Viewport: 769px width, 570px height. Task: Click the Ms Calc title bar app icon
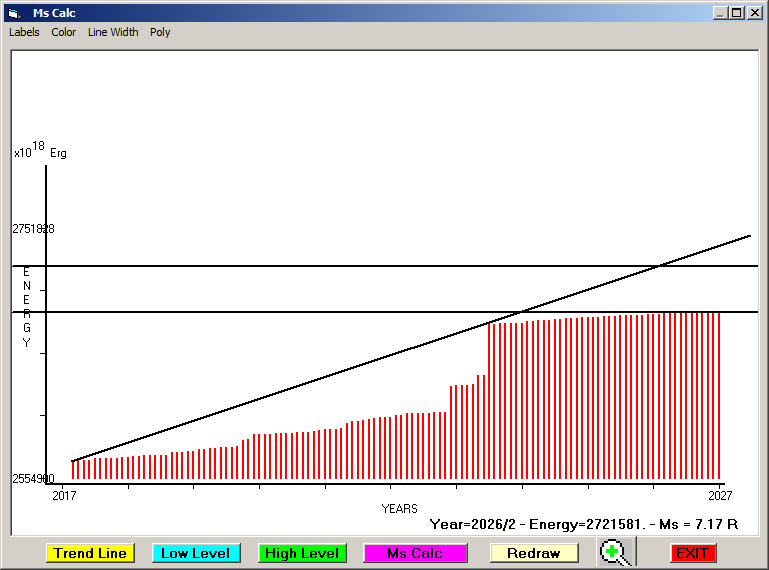click(13, 13)
